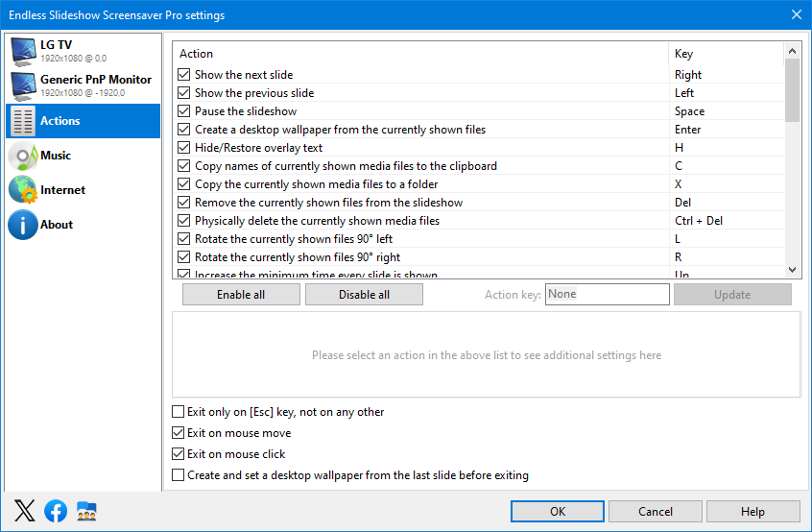The width and height of the screenshot is (812, 532).
Task: Uncheck 'Exit on mouse click'
Action: coord(178,454)
